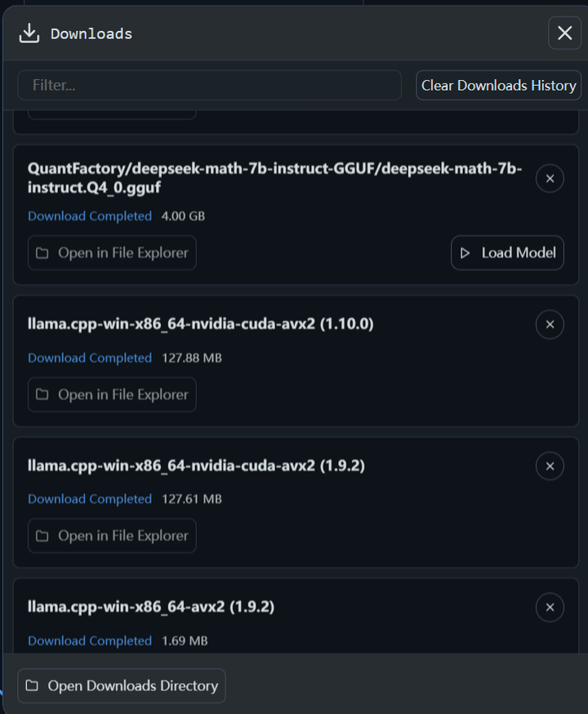
Task: Click the Downloads header download icon
Action: (29, 33)
